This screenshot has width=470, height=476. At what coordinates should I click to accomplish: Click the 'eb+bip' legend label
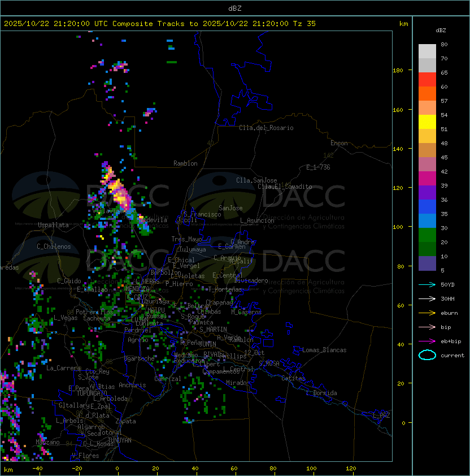(x=451, y=341)
